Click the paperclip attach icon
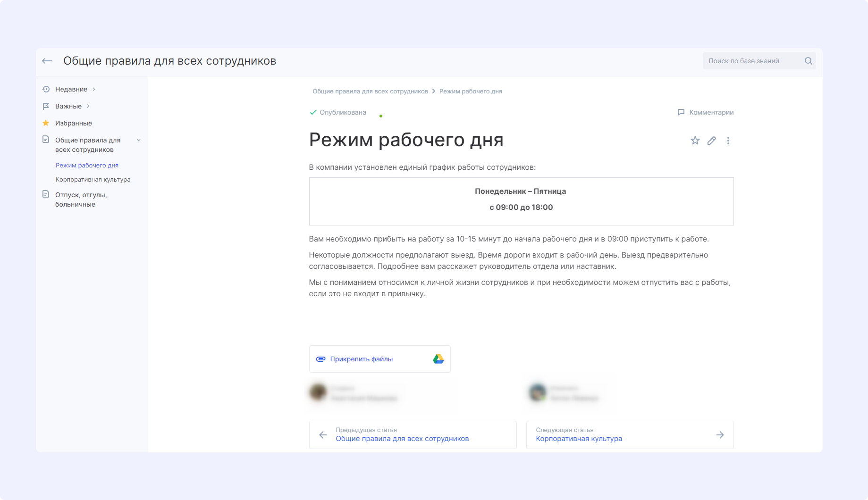 pos(320,359)
